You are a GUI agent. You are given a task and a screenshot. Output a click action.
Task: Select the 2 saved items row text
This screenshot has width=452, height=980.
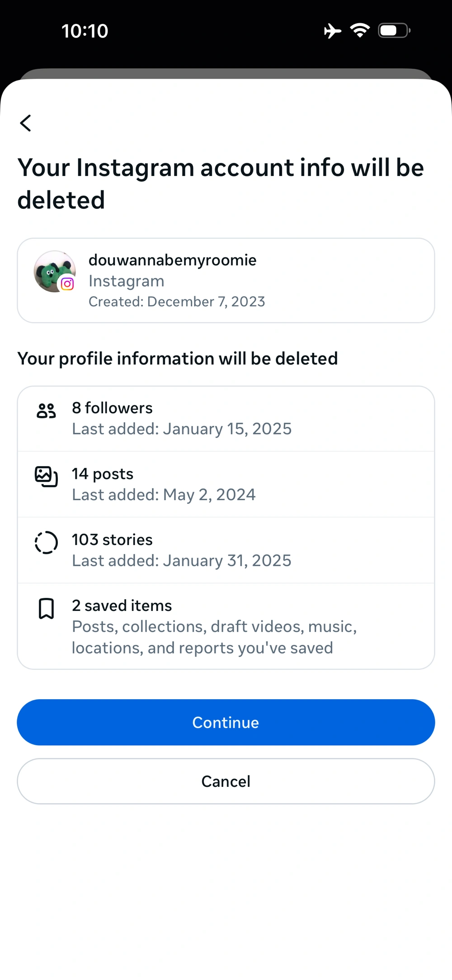[122, 606]
